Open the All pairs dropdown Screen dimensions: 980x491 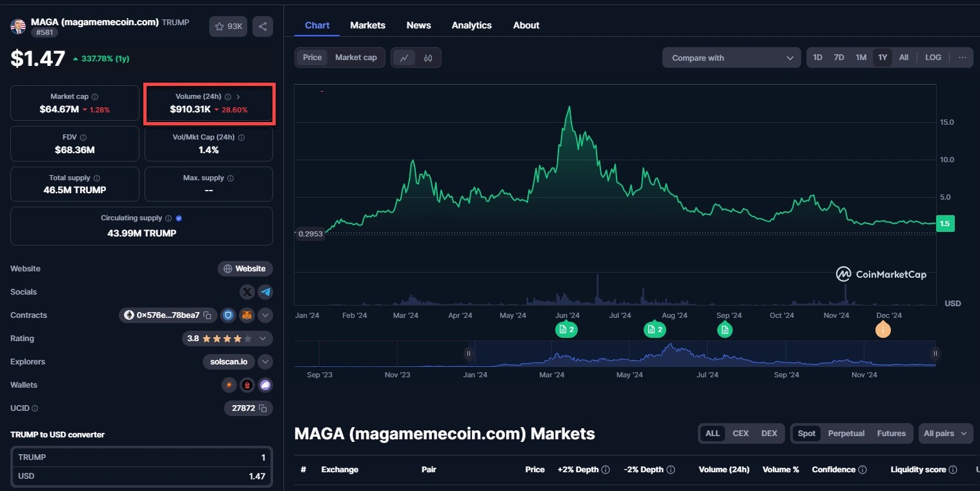(x=945, y=434)
